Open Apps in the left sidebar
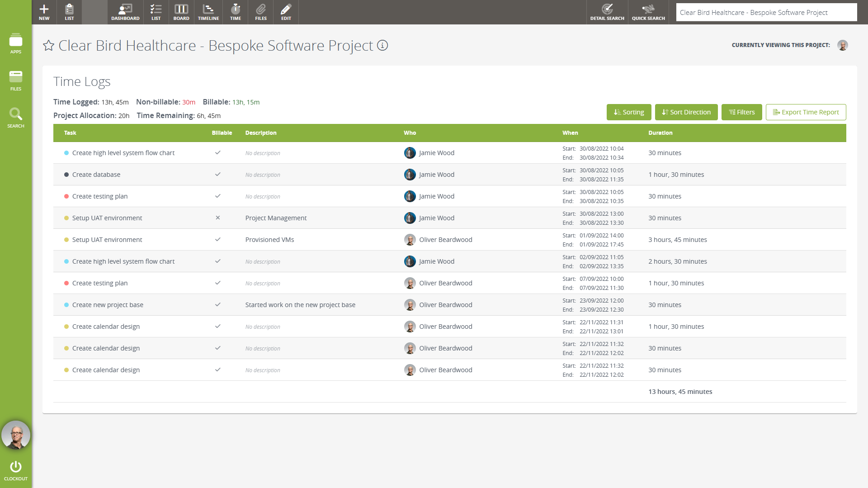This screenshot has height=488, width=868. 16,43
